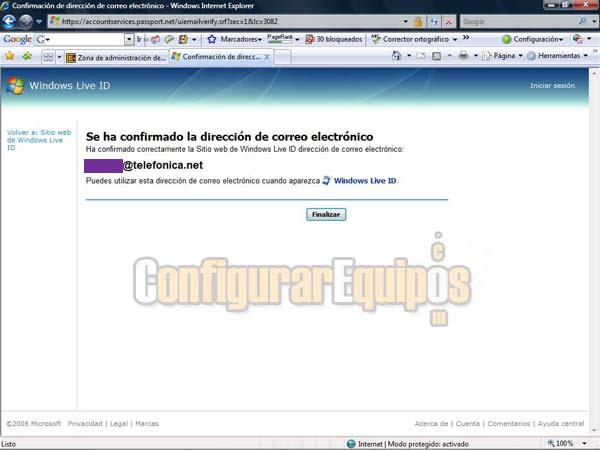
Task: Open Quick Tabs grid icon
Action: click(x=48, y=57)
